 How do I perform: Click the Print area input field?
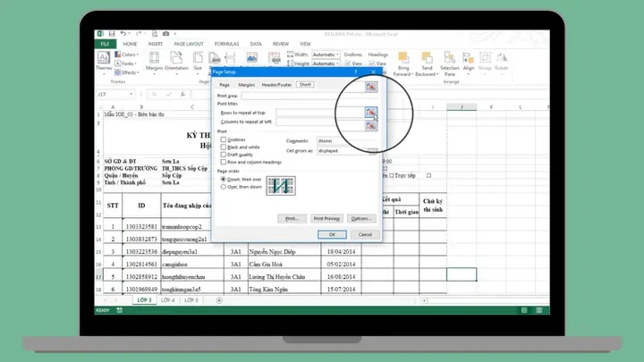click(x=303, y=96)
